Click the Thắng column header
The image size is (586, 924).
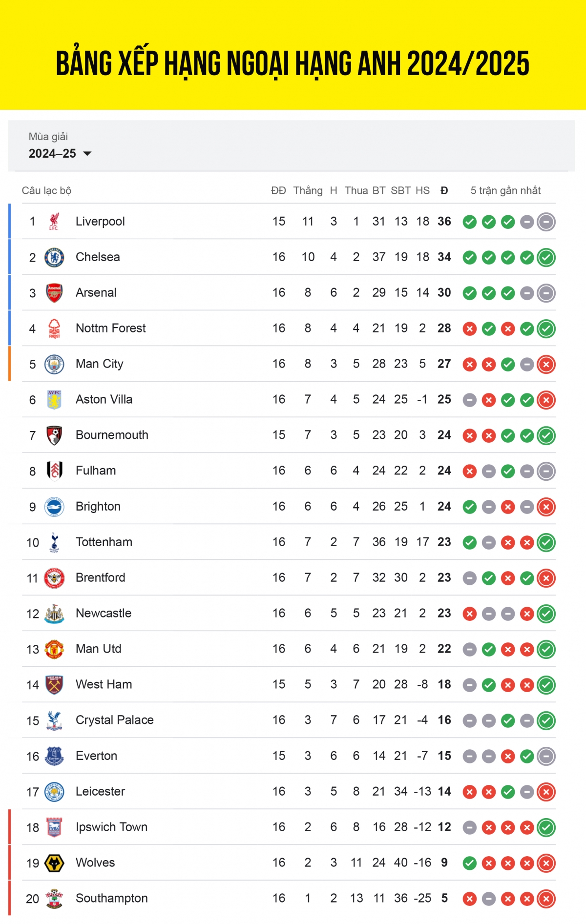[x=308, y=190]
